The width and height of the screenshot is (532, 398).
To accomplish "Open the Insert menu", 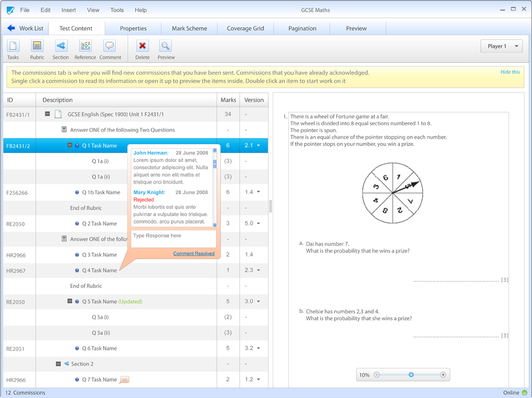I will pos(69,10).
